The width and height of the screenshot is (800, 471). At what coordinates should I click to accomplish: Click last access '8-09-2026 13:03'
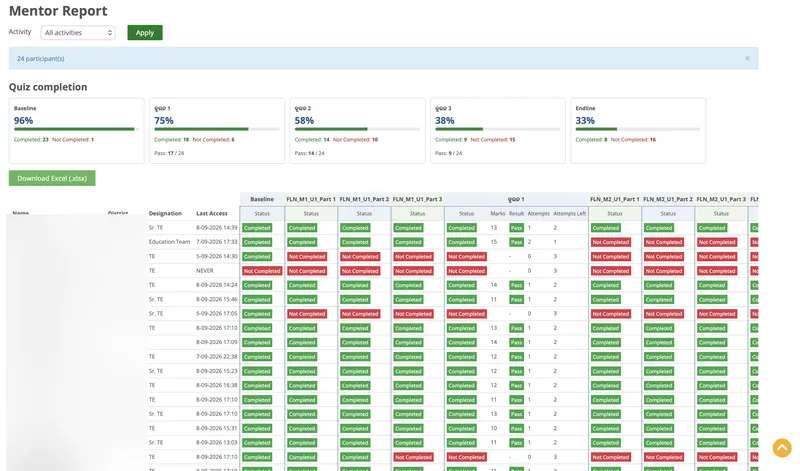216,442
